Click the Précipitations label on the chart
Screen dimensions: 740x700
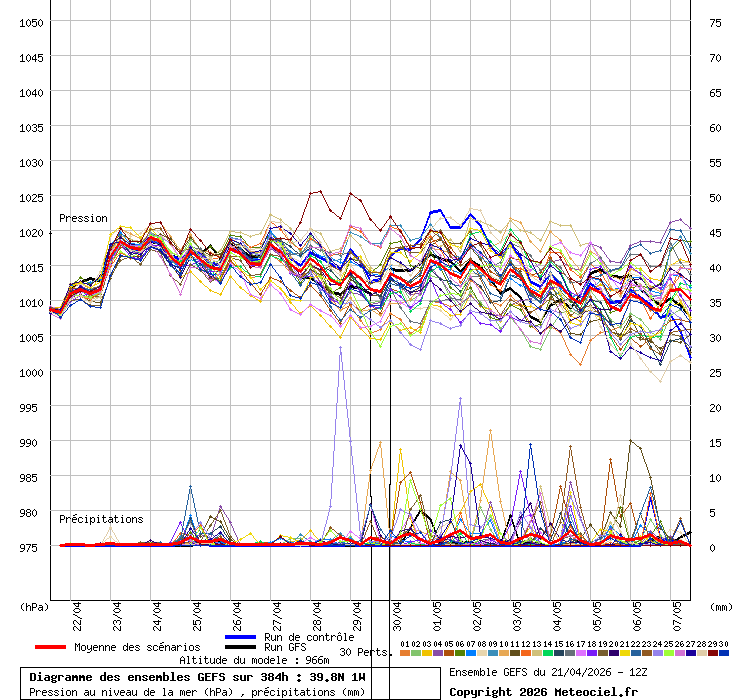pos(100,519)
